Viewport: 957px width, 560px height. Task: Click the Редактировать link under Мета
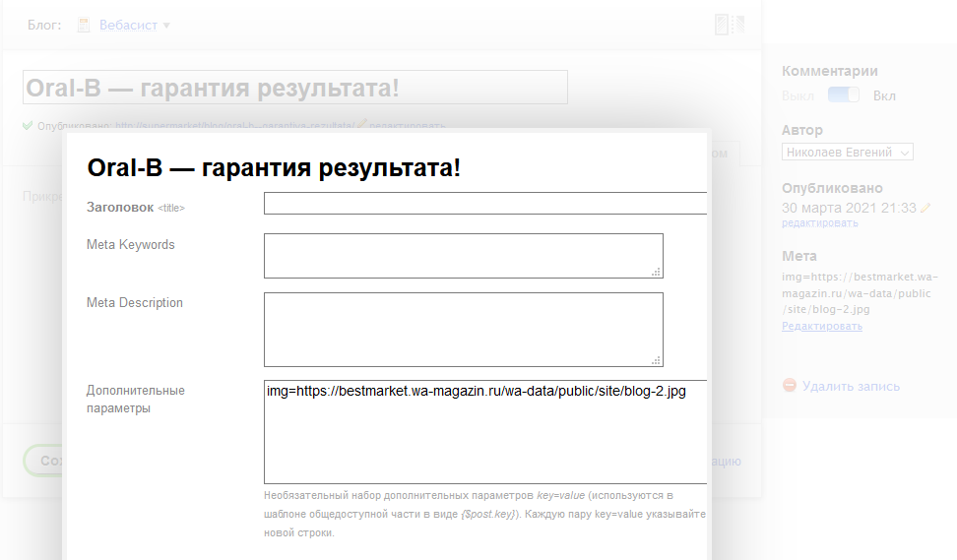coord(821,327)
